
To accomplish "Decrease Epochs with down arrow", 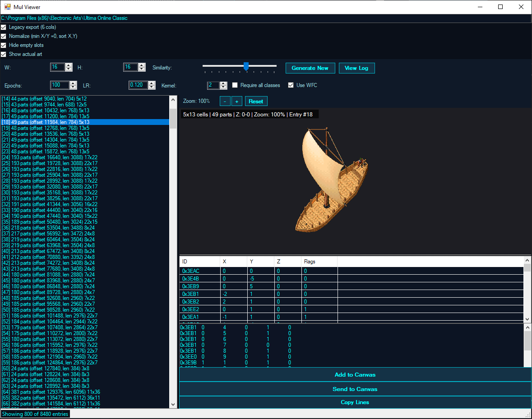I will (x=73, y=87).
